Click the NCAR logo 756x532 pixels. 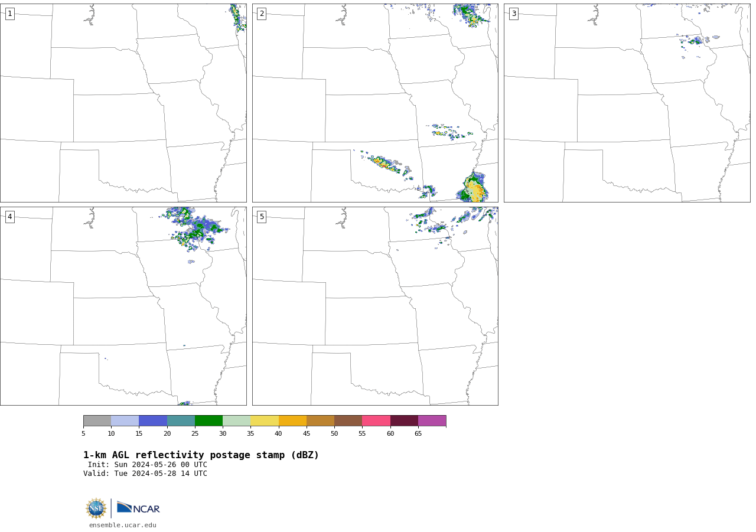(138, 508)
